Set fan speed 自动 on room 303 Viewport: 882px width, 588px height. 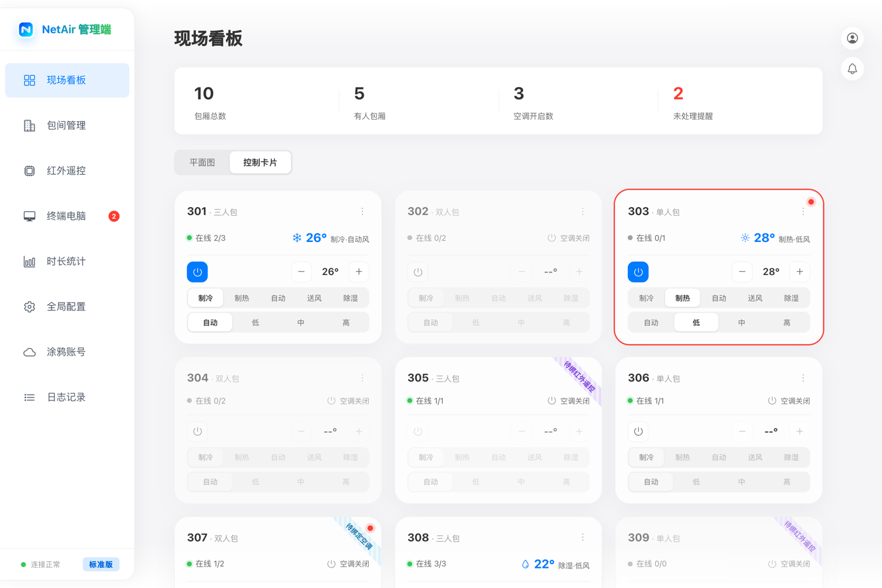[651, 323]
